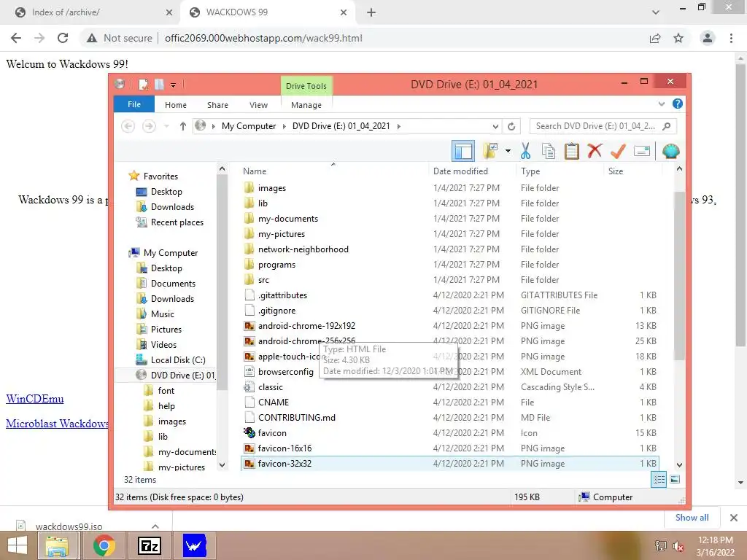Select help folder in navigation tree
Image resolution: width=747 pixels, height=560 pixels.
coord(166,406)
